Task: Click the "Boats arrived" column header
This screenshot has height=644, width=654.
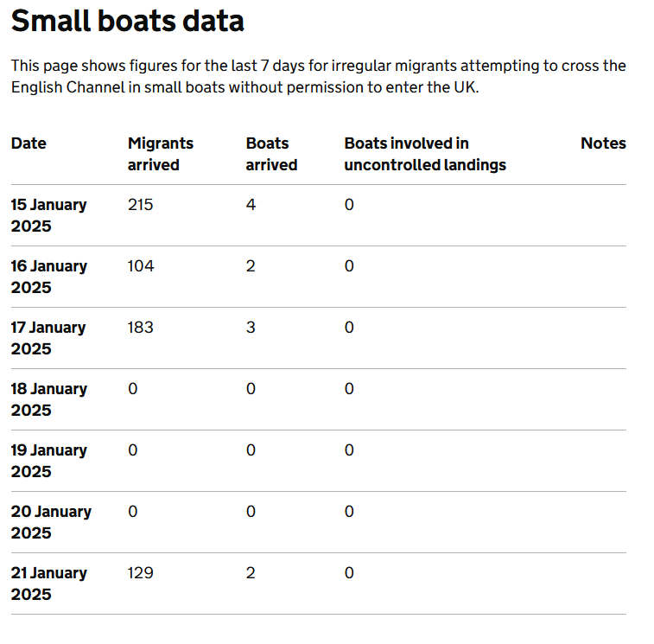Action: pyautogui.click(x=271, y=154)
